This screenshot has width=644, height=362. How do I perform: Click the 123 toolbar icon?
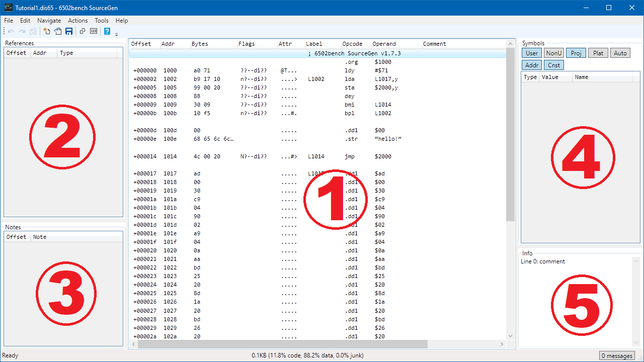94,31
